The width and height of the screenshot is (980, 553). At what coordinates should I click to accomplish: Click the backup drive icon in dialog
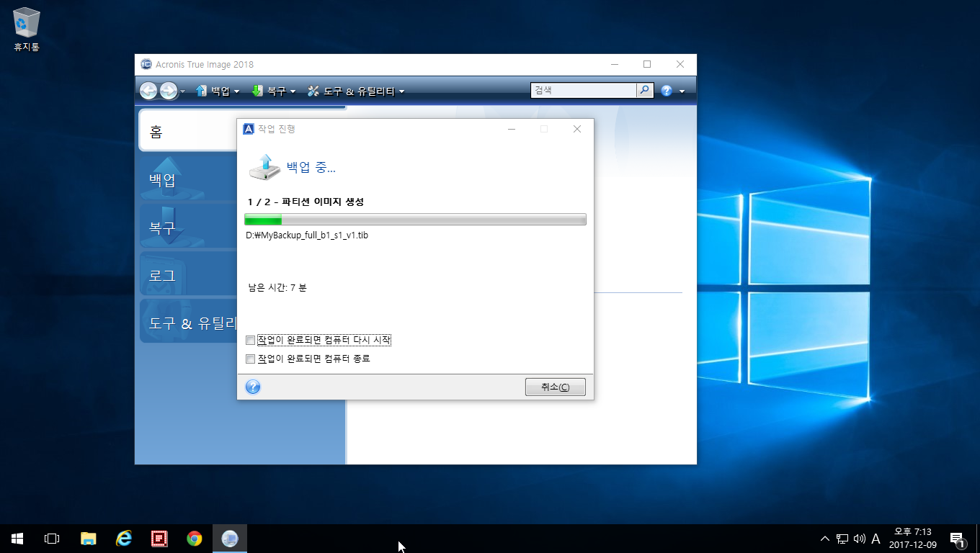(264, 167)
